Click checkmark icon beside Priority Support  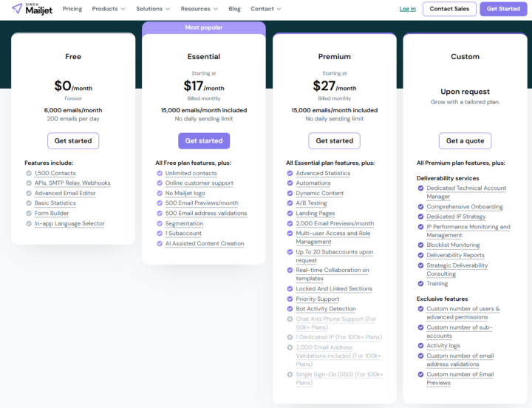click(x=290, y=299)
